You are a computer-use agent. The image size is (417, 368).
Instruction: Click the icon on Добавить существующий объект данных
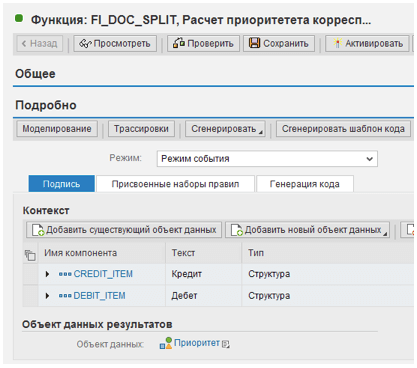tap(38, 230)
